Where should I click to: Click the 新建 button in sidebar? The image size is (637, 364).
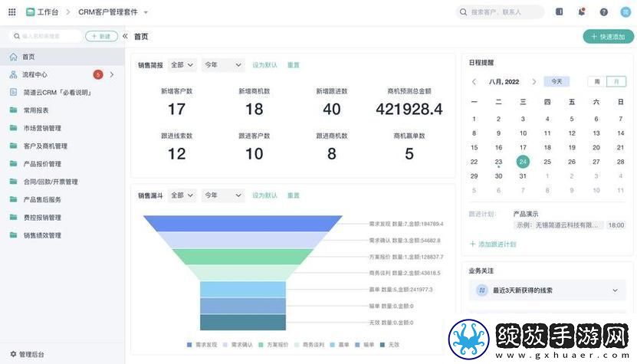coord(101,36)
